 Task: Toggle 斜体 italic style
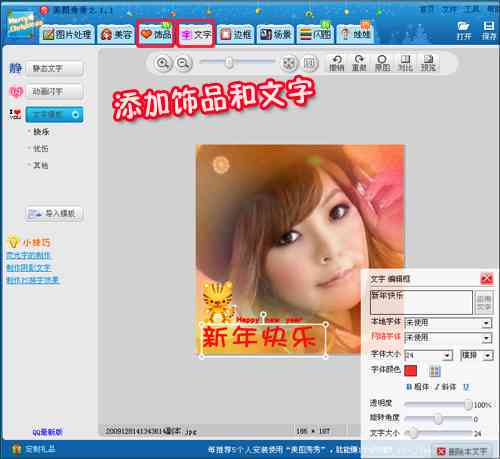(x=446, y=387)
